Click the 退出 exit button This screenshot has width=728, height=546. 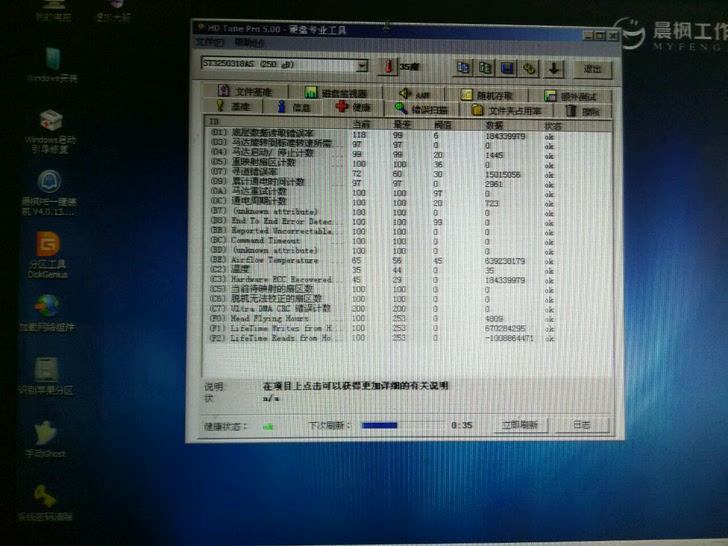point(592,69)
